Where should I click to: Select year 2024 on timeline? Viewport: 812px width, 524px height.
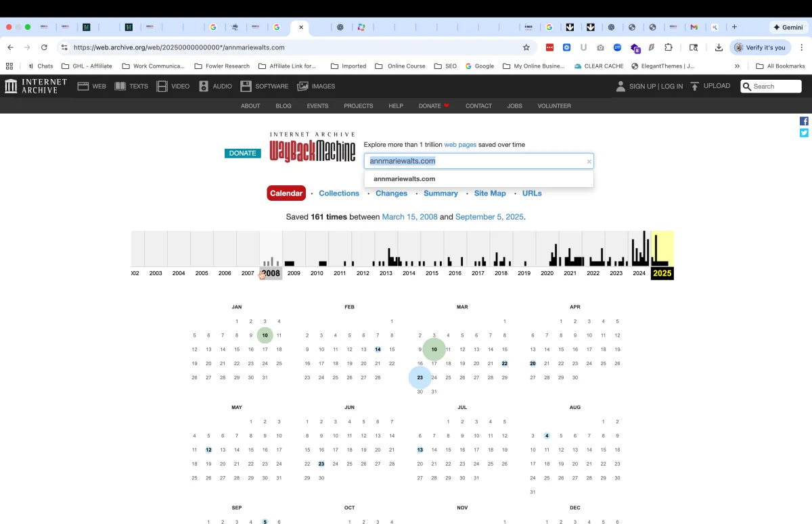click(x=639, y=273)
